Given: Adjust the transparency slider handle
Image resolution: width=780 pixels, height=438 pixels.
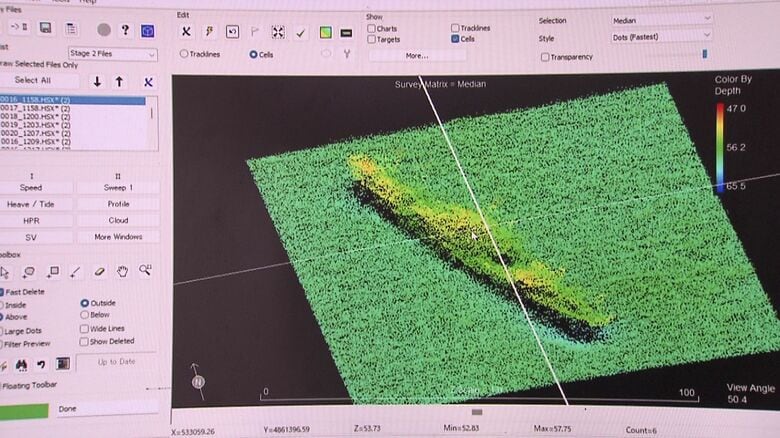Looking at the screenshot, I should (x=704, y=54).
